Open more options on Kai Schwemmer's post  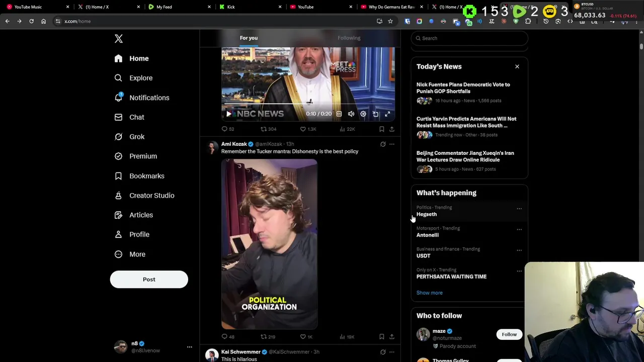[x=392, y=352]
